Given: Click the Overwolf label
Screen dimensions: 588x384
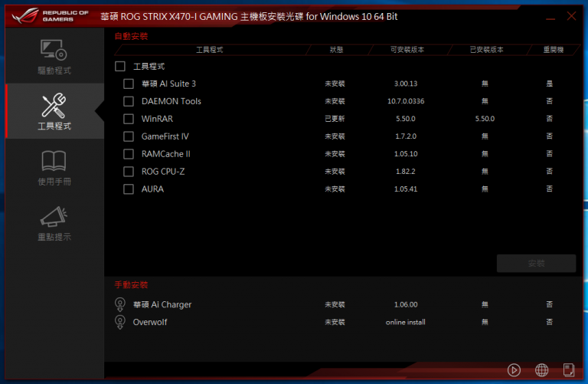Looking at the screenshot, I should [x=150, y=322].
